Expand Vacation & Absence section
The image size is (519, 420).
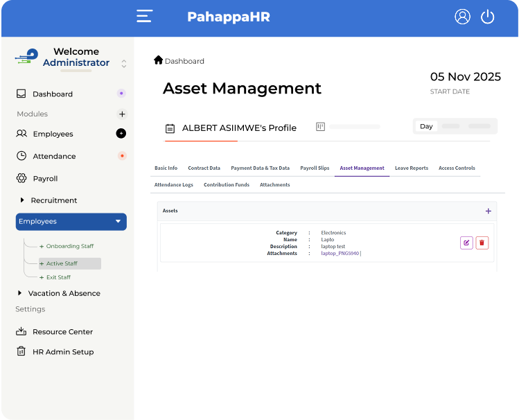20,293
